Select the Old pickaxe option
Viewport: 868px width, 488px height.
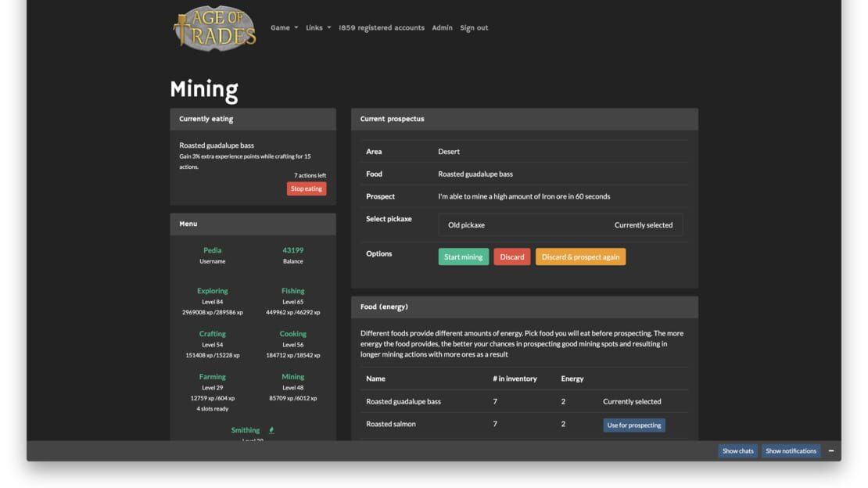pyautogui.click(x=560, y=225)
